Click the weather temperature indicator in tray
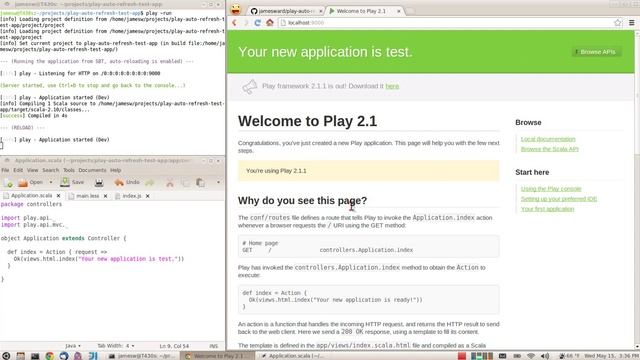 pyautogui.click(x=569, y=356)
